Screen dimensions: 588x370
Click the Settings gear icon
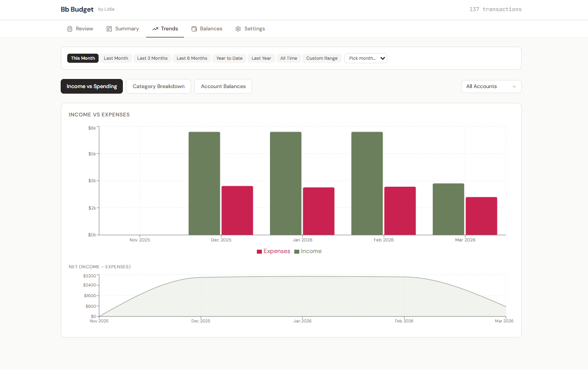(238, 29)
